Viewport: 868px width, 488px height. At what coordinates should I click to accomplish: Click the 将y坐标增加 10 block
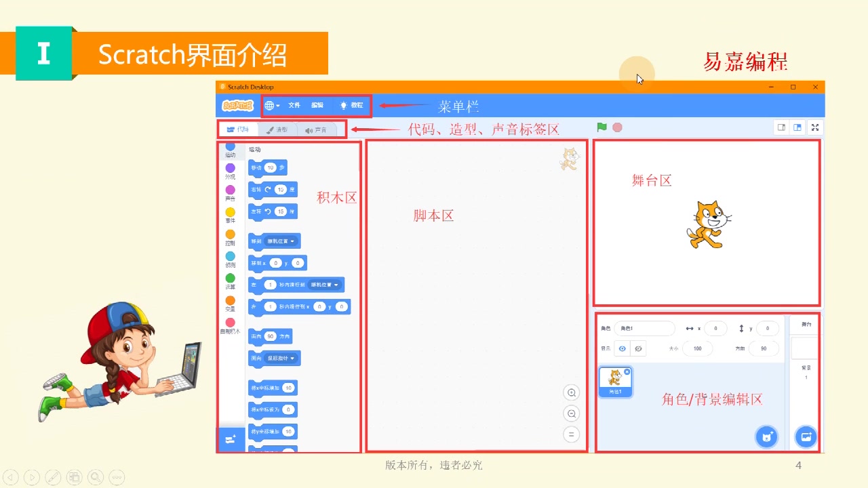pos(273,432)
